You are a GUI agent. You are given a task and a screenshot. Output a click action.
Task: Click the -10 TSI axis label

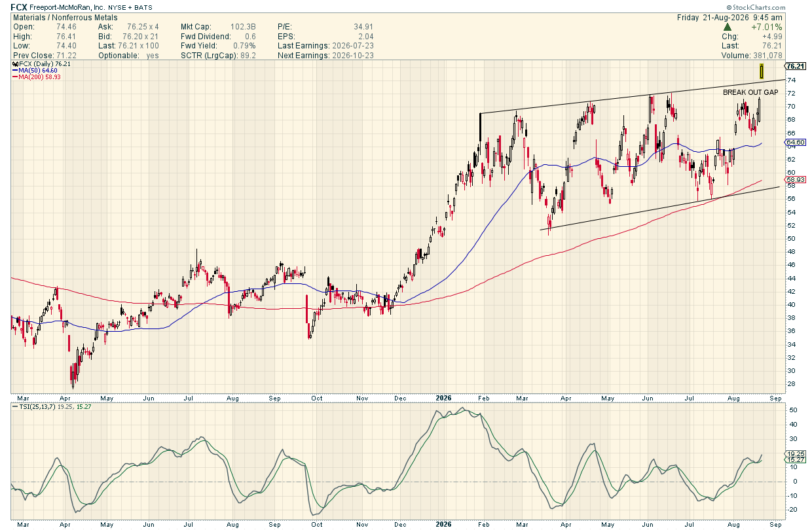792,496
